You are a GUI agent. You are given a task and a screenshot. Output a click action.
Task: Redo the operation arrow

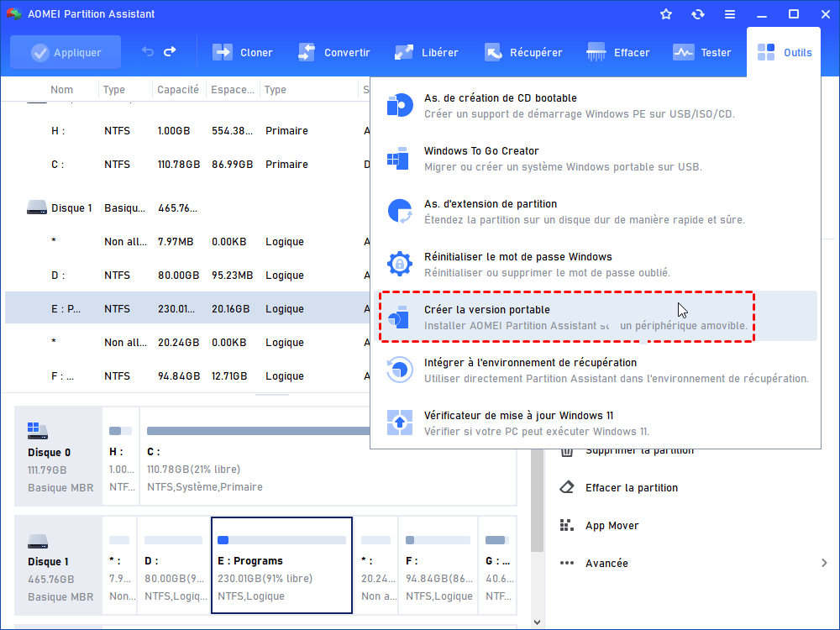click(170, 51)
